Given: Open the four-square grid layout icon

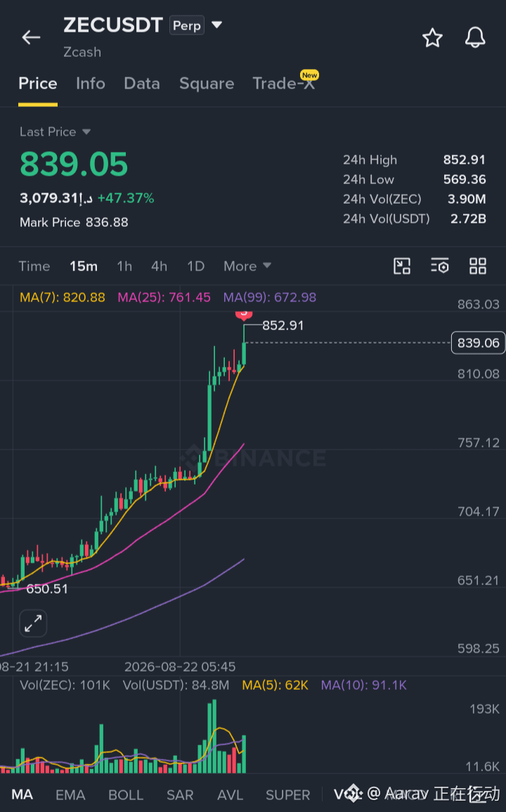Looking at the screenshot, I should [x=477, y=266].
